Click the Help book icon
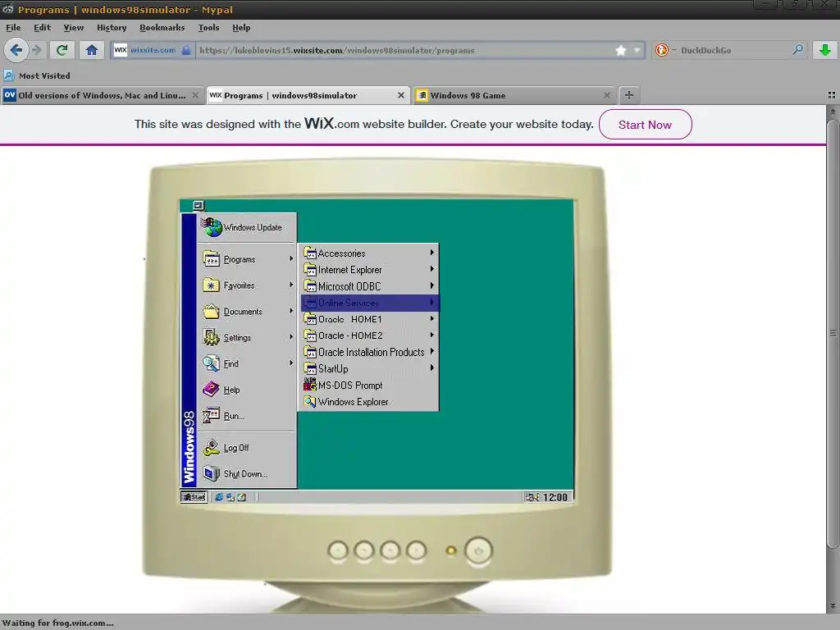This screenshot has height=630, width=840. coord(211,389)
